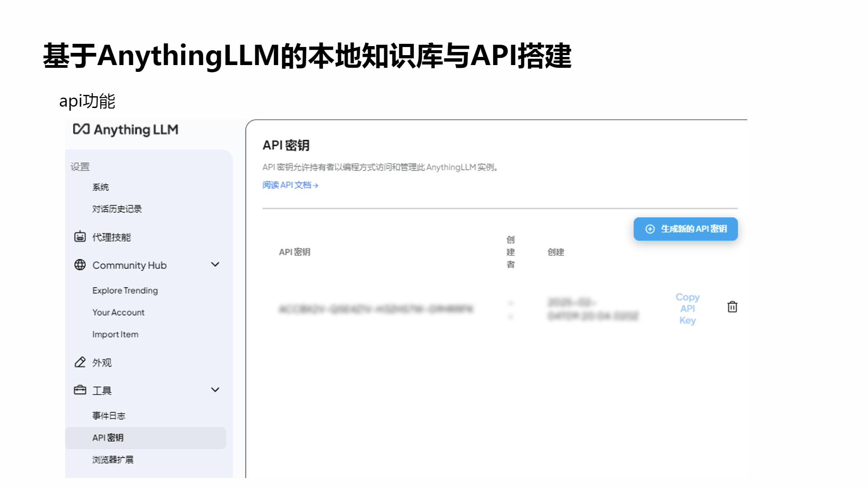Click the robot icon beside 代理技能
Viewport: 868px width, 488px height.
click(80, 236)
